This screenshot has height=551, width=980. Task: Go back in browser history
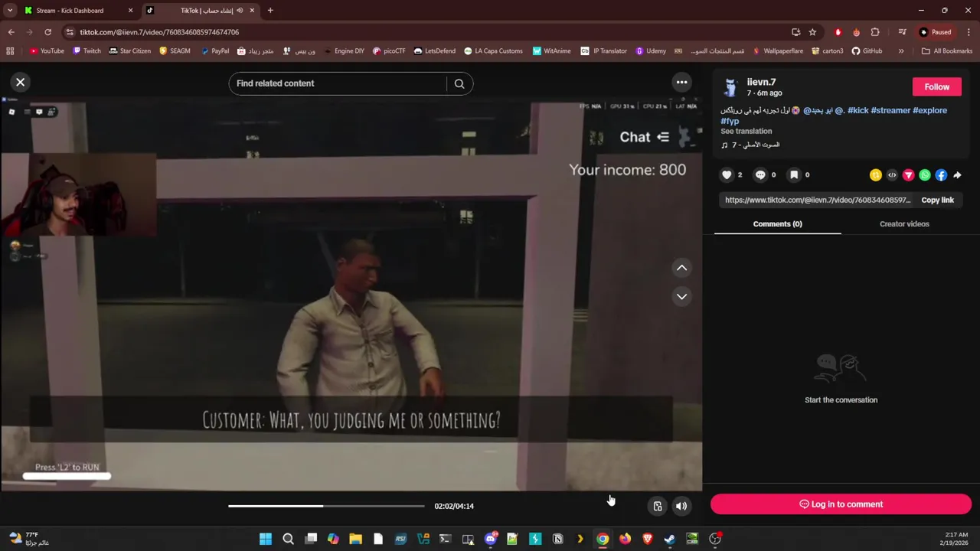pos(11,32)
